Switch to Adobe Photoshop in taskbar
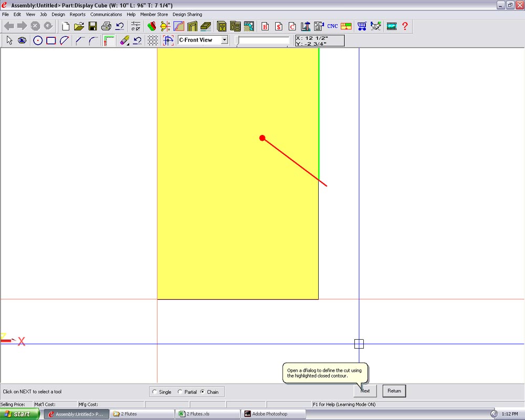Image resolution: width=525 pixels, height=420 pixels. pyautogui.click(x=274, y=414)
